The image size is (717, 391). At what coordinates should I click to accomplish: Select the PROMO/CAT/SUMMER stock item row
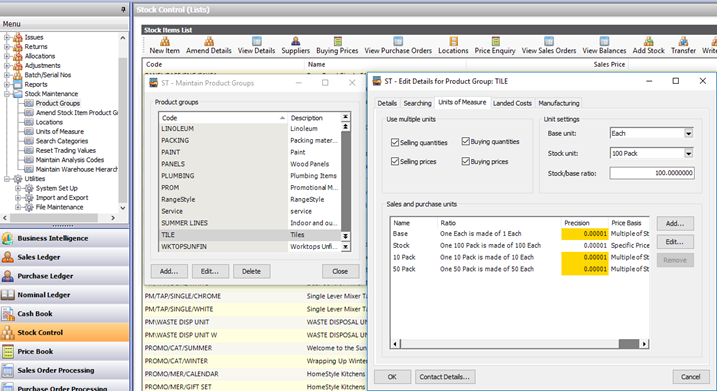tap(256, 348)
